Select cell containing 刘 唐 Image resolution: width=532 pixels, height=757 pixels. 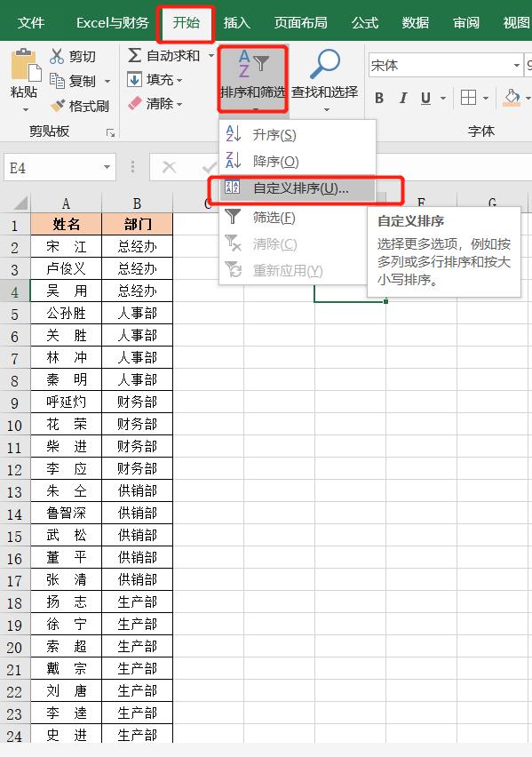pos(66,691)
